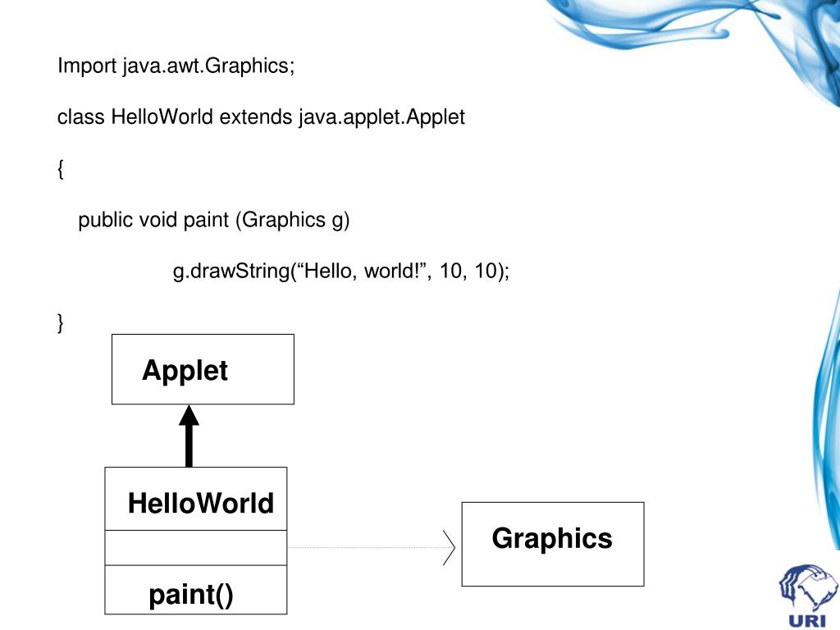Viewport: 840px width, 630px height.
Task: Click the opening curly brace
Action: tap(61, 169)
